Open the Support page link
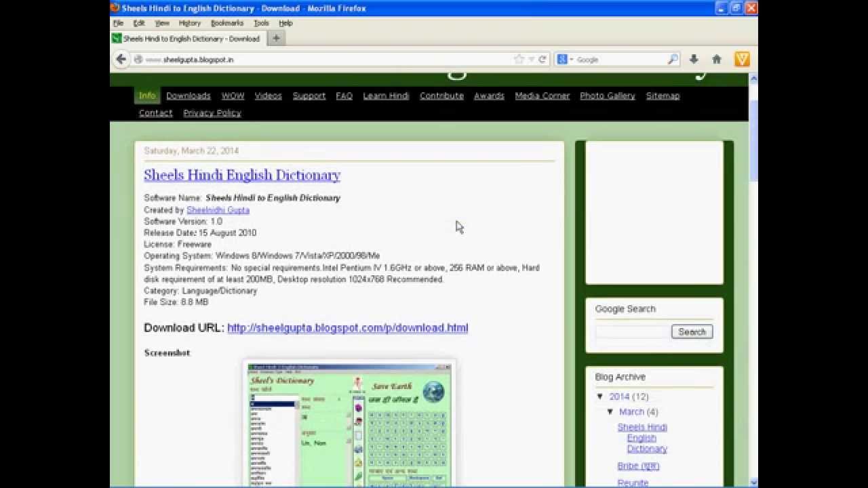The image size is (868, 488). click(x=309, y=96)
